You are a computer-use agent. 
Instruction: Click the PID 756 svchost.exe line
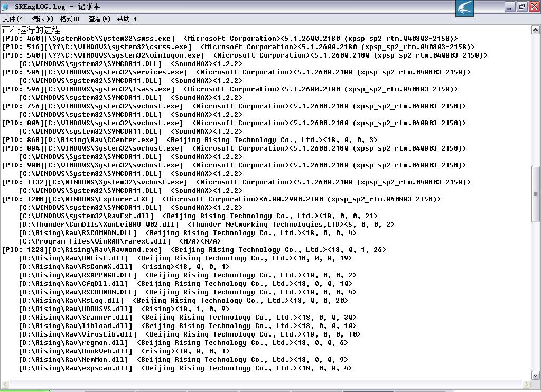coord(234,106)
